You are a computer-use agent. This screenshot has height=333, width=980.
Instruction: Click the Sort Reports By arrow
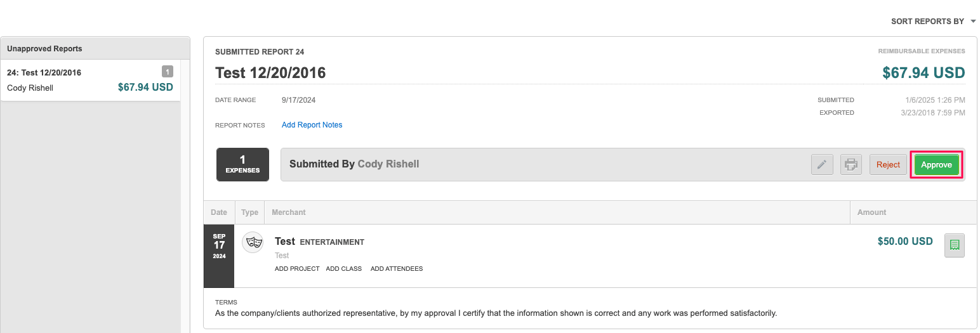pos(973,22)
